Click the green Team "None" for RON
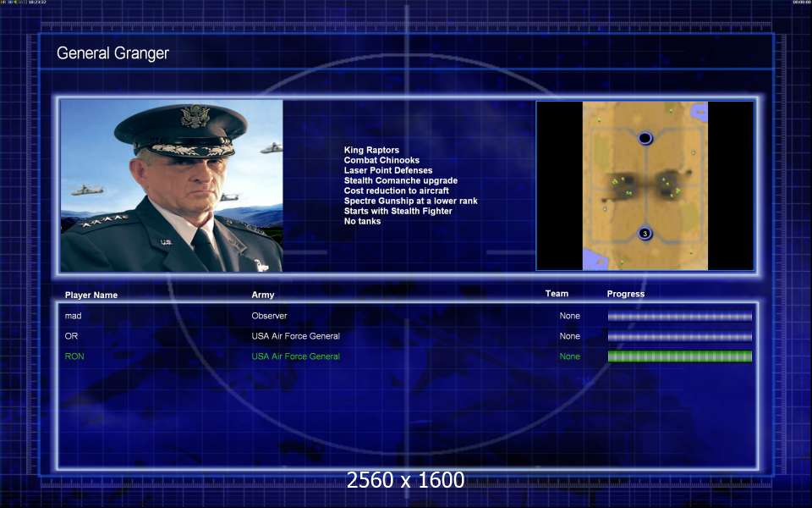The image size is (812, 508). tap(569, 356)
